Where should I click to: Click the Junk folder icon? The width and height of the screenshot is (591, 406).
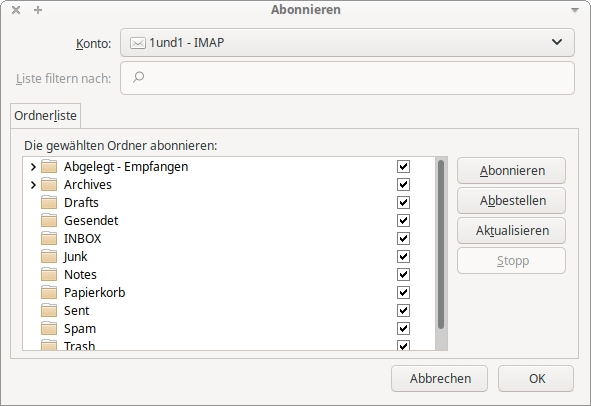pyautogui.click(x=49, y=257)
